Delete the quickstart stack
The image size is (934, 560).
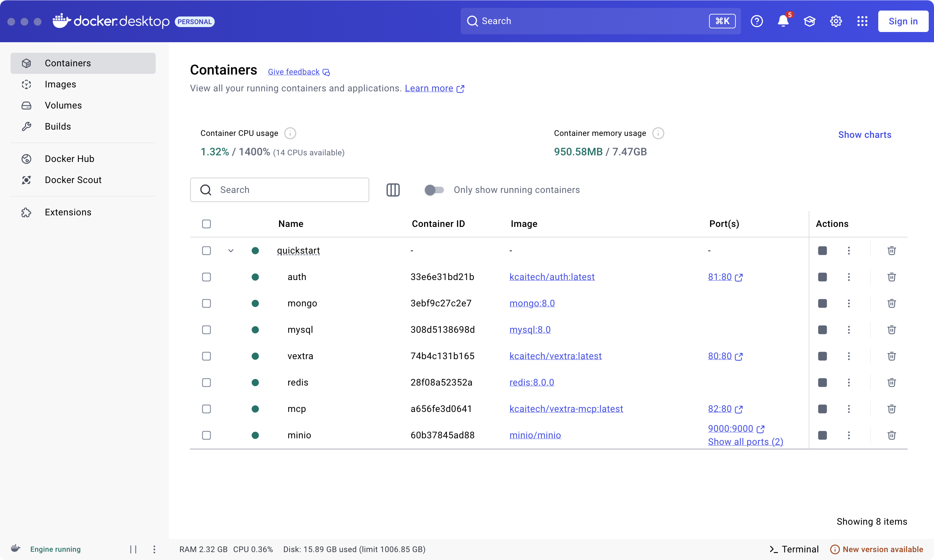click(x=892, y=251)
